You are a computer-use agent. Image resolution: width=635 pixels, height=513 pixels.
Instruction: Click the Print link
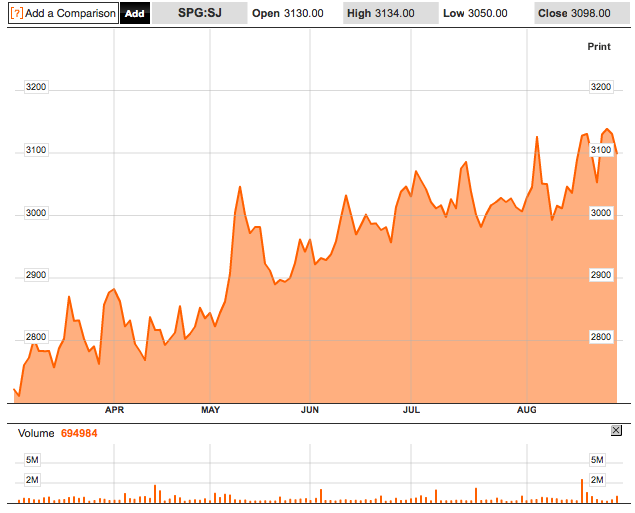coord(598,47)
